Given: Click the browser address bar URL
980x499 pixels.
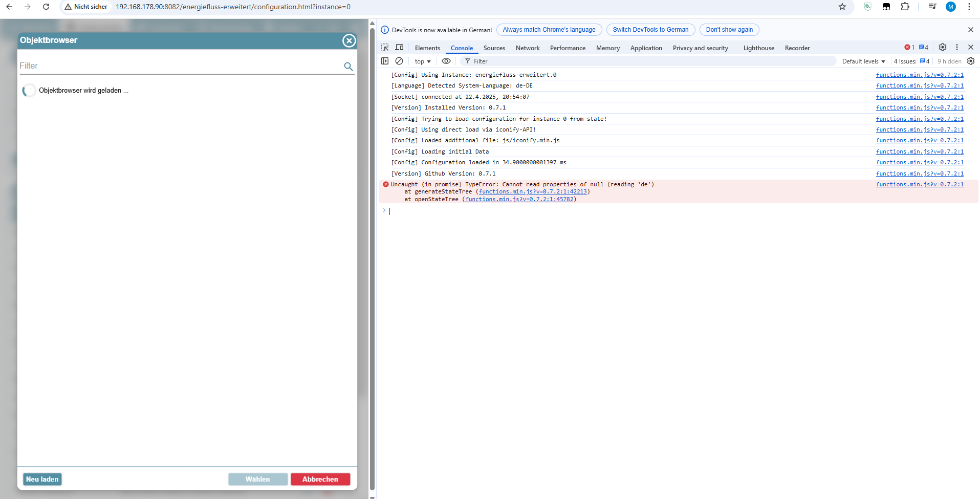Looking at the screenshot, I should coord(233,7).
